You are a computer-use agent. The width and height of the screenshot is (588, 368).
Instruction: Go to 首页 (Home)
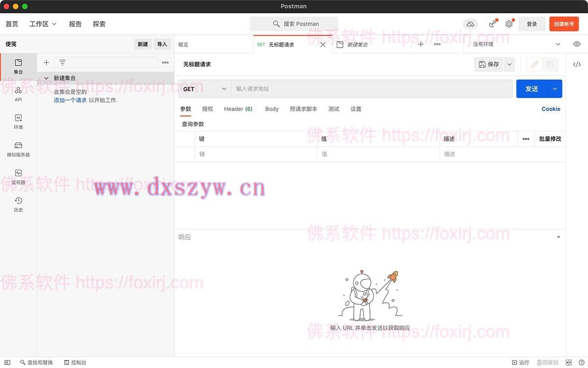click(x=12, y=24)
